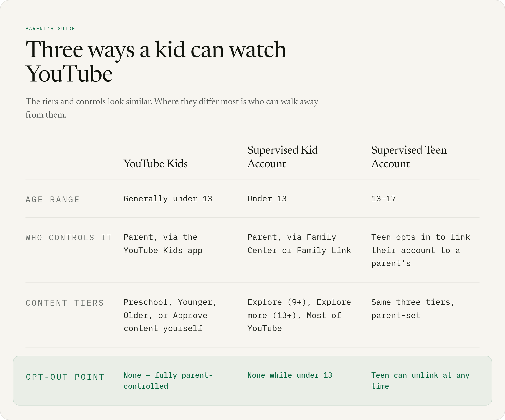This screenshot has height=420, width=505.
Task: Click "Preschool, Younger, Older" content tiers cell
Action: click(170, 315)
